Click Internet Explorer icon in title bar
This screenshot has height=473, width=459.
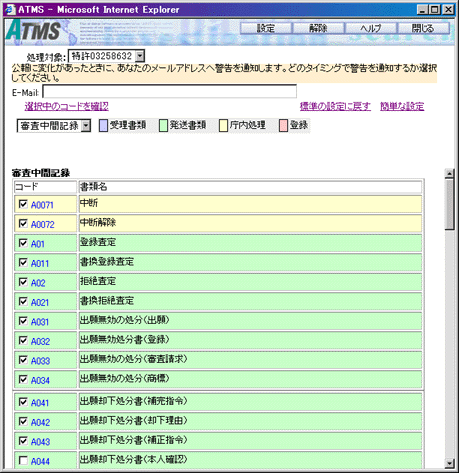pyautogui.click(x=10, y=9)
